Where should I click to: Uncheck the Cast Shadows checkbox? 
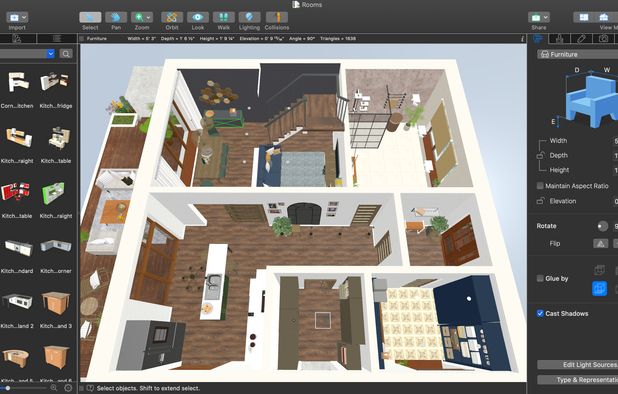coord(540,313)
